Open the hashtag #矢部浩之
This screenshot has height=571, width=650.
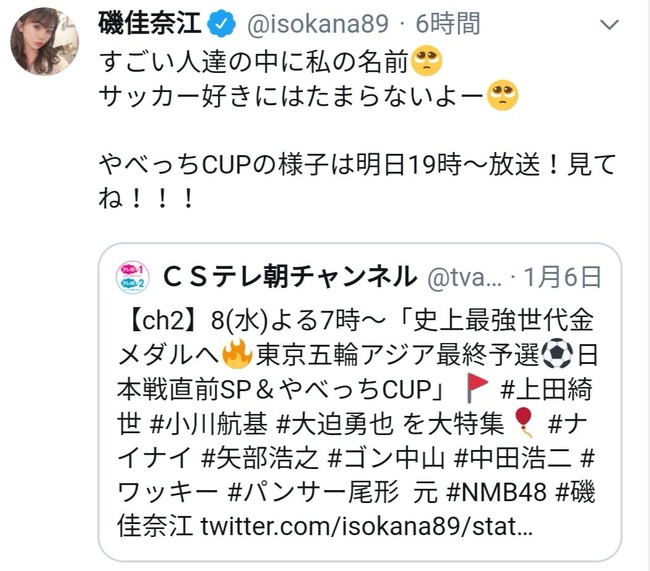(260, 458)
